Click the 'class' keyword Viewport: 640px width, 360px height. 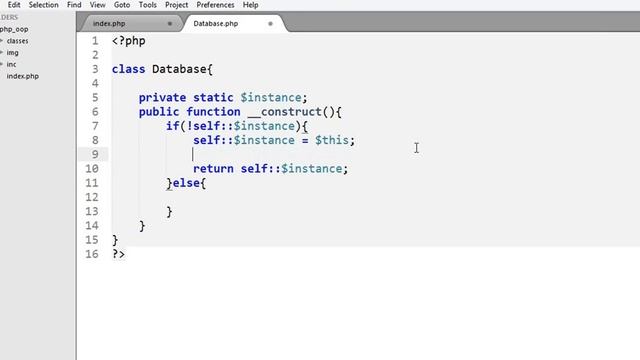(129, 69)
